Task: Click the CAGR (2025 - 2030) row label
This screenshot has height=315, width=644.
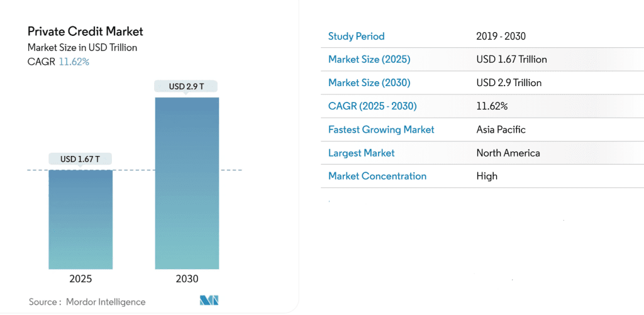Action: [372, 106]
